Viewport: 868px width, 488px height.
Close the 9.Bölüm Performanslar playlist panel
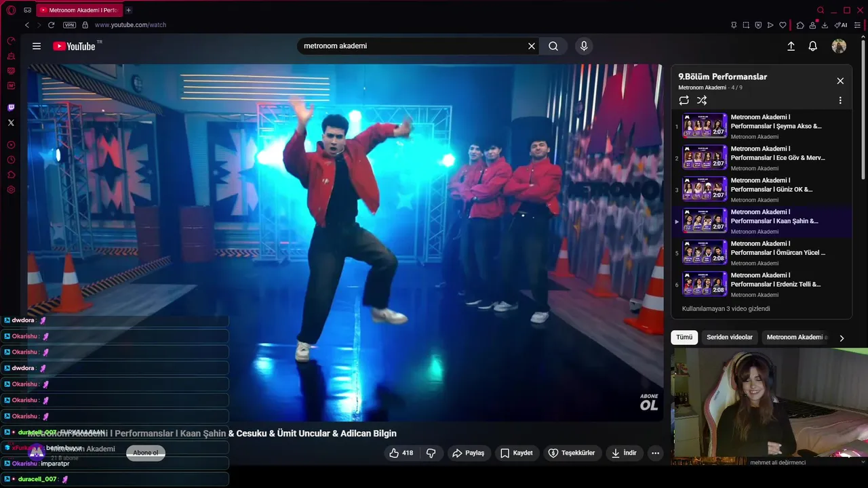pos(840,81)
